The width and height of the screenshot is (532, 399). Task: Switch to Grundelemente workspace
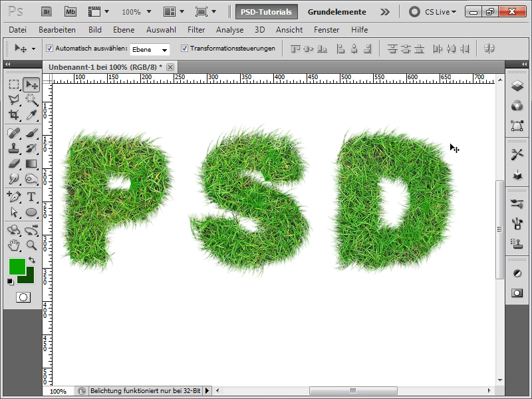(x=337, y=12)
